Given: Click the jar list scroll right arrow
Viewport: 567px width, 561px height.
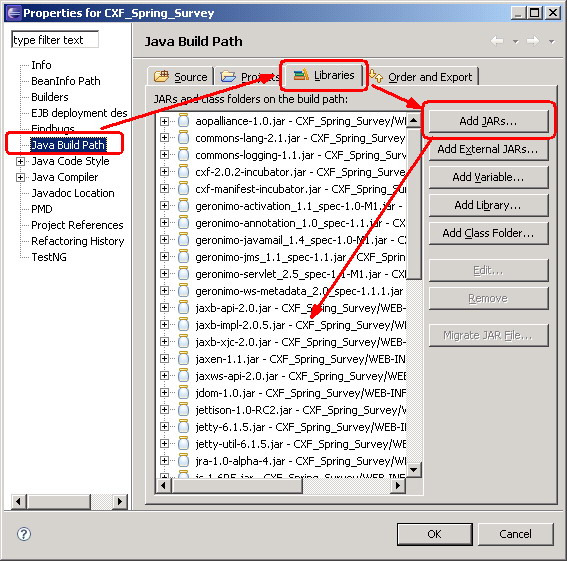Looking at the screenshot, I should click(x=398, y=485).
